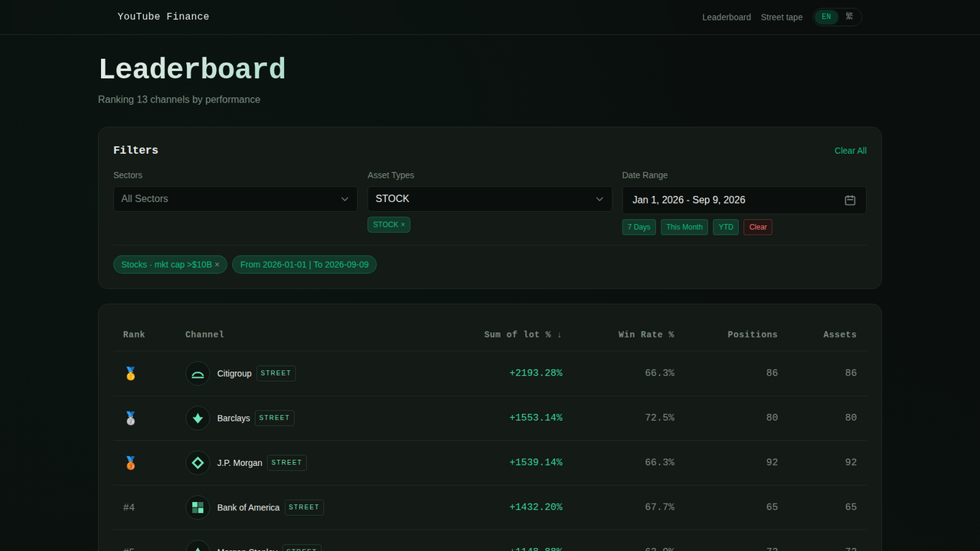Click the +1539.14% value
980x551 pixels.
pos(535,463)
